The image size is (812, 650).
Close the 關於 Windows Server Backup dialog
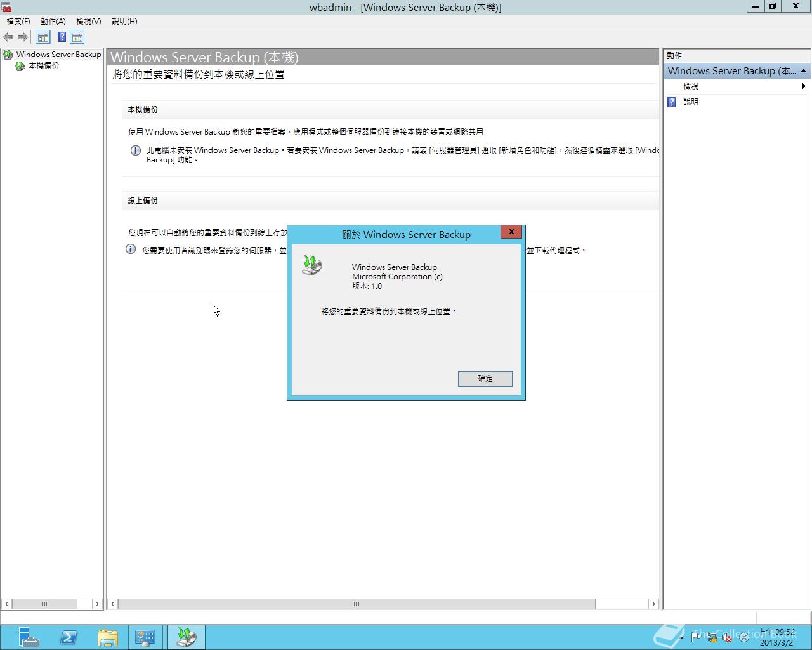click(x=511, y=232)
